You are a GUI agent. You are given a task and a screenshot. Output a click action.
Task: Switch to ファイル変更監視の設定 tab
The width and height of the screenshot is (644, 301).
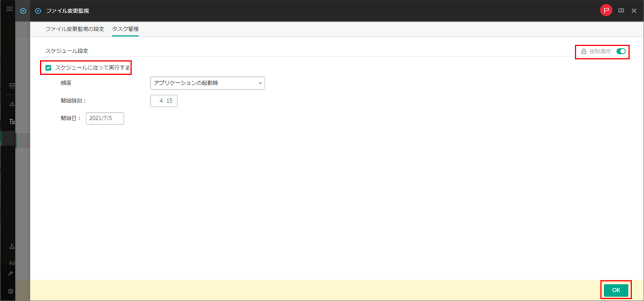75,29
